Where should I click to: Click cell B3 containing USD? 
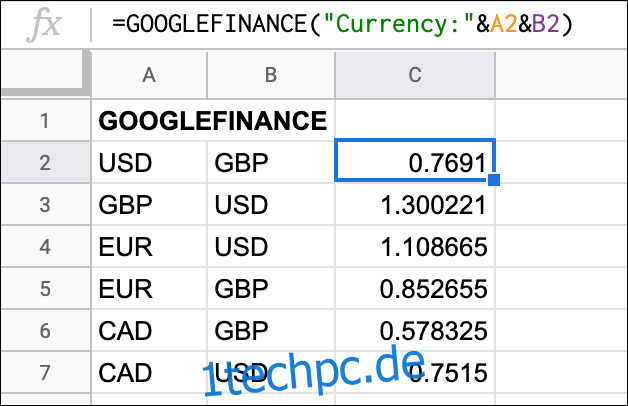271,204
